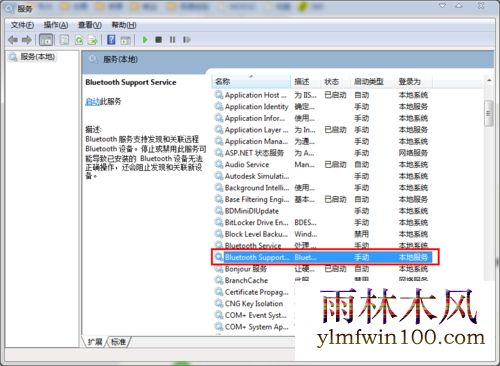
Task: Click the 禁用 startup type of Block Level Backu...
Action: (x=362, y=234)
